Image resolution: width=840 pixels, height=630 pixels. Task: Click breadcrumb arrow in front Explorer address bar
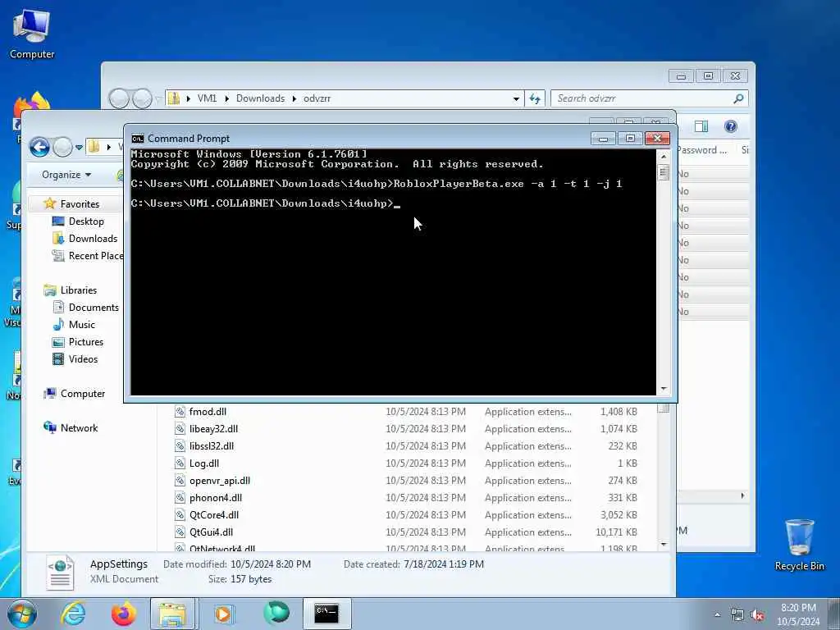[x=109, y=147]
